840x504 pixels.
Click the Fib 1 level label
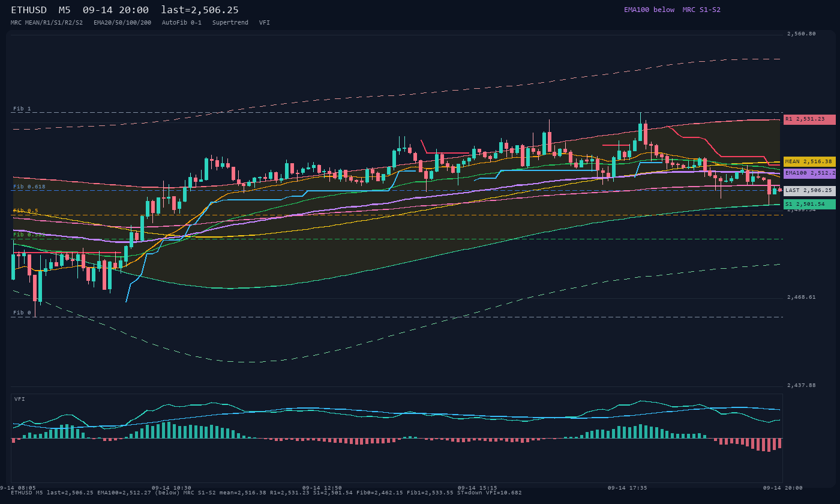click(x=22, y=109)
